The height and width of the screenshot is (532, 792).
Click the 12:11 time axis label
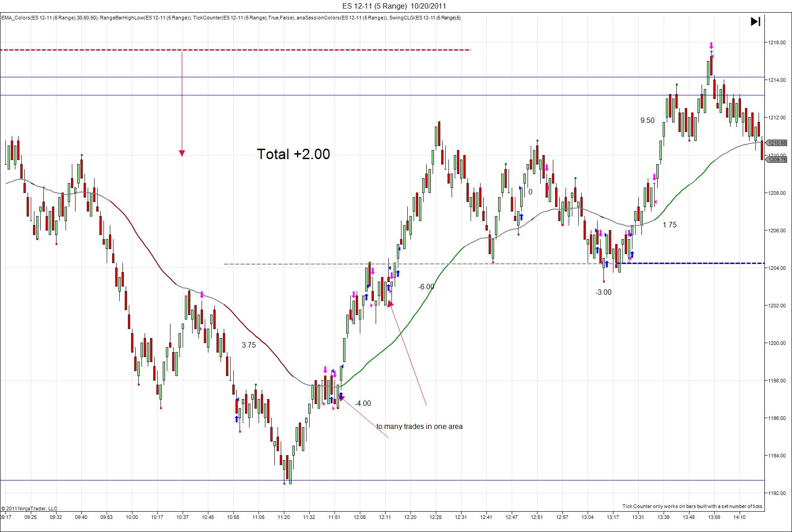[x=385, y=517]
